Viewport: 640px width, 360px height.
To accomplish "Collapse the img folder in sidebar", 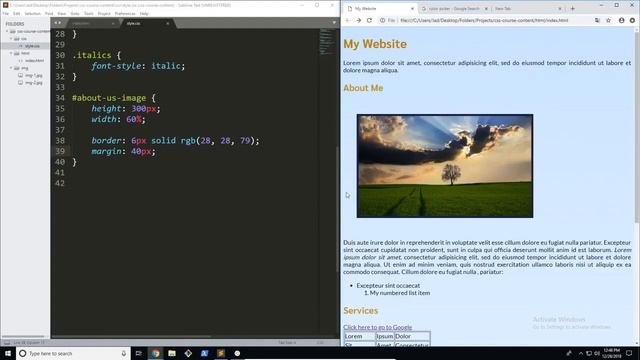I will [x=11, y=68].
